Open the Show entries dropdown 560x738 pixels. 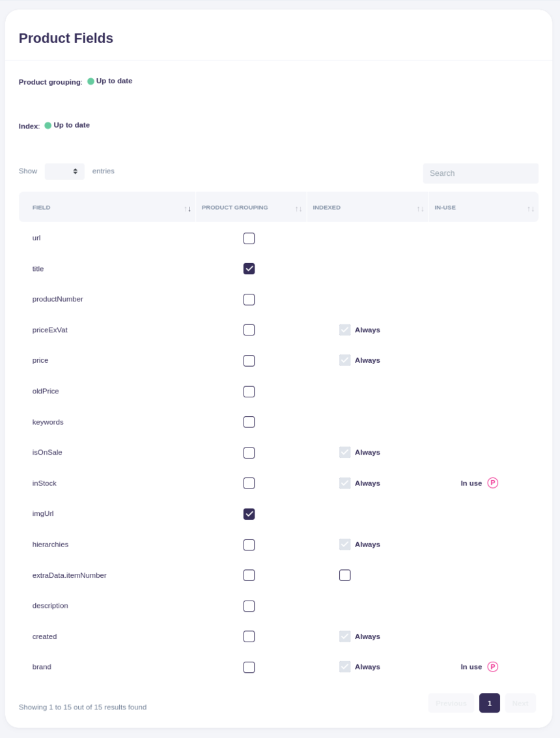[x=64, y=171]
